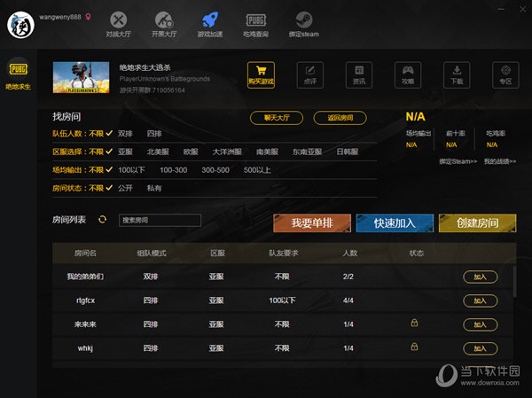Viewport: 532px width, 398px height.
Task: Select 公开 room status filter
Action: pos(125,188)
